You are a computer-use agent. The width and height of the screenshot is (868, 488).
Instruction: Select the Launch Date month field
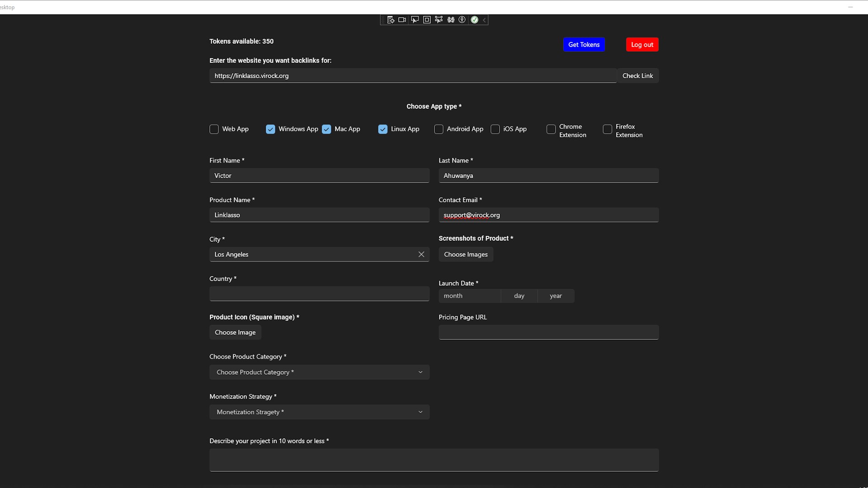[469, 296]
